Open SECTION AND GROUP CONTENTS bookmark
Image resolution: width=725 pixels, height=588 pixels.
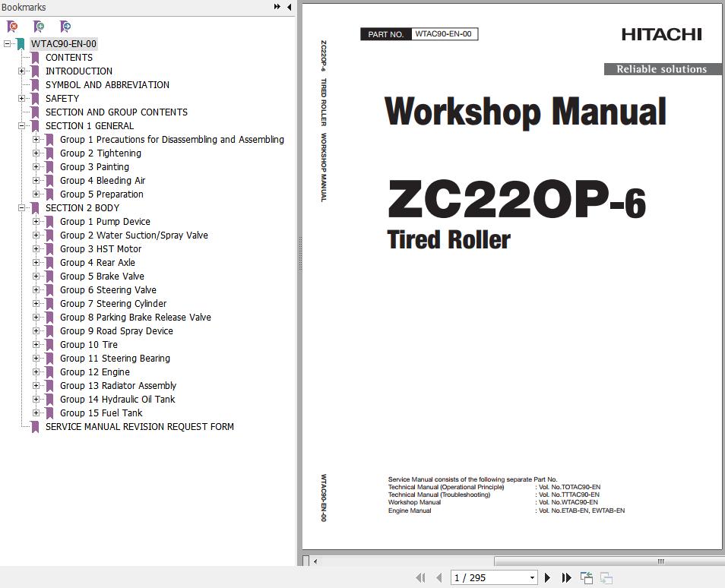pyautogui.click(x=116, y=112)
